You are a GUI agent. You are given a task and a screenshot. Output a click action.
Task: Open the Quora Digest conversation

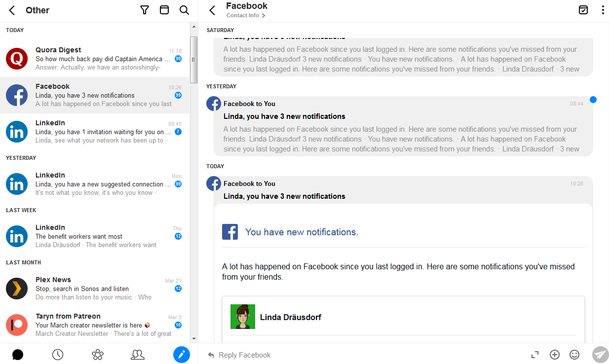(95, 59)
